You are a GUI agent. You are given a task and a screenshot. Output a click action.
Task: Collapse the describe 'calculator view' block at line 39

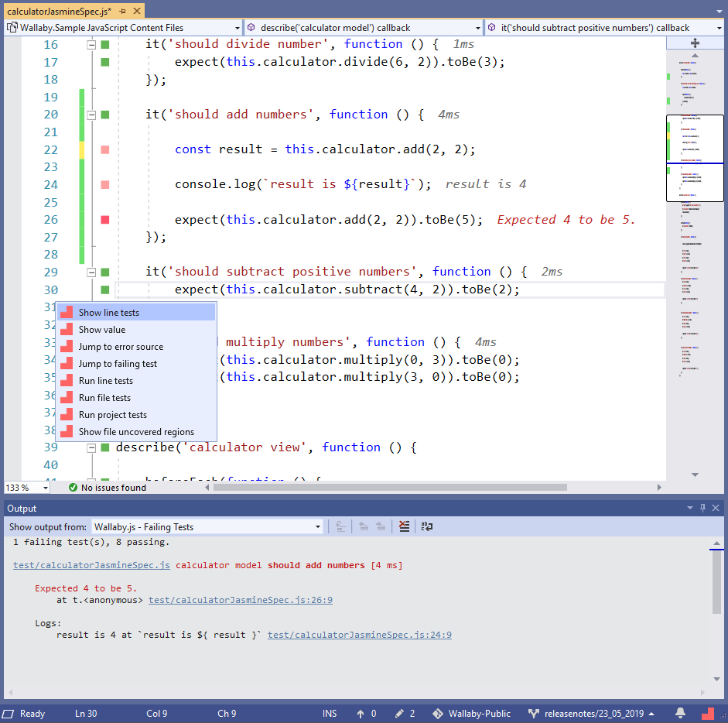[91, 448]
